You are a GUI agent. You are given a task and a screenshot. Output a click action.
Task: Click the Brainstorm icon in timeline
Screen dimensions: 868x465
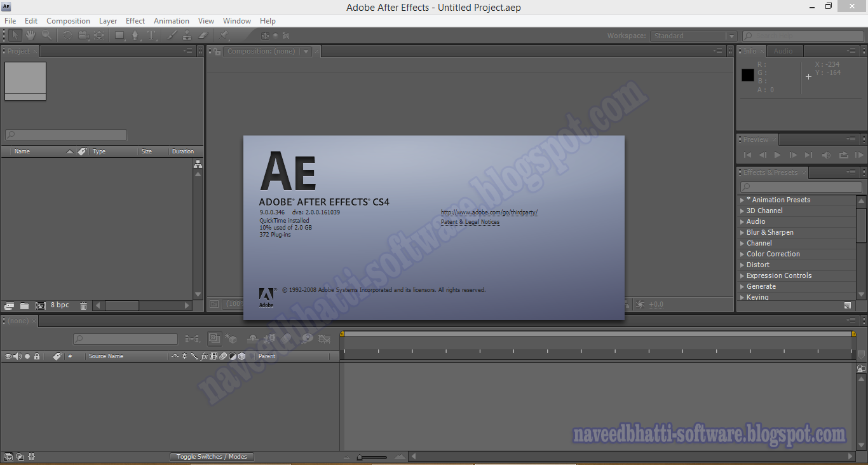(307, 339)
